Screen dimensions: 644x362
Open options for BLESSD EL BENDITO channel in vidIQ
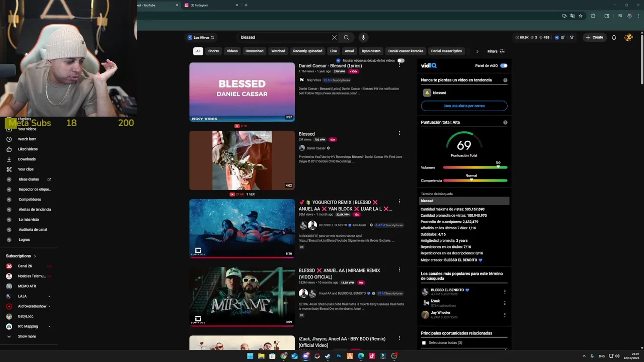point(505,292)
